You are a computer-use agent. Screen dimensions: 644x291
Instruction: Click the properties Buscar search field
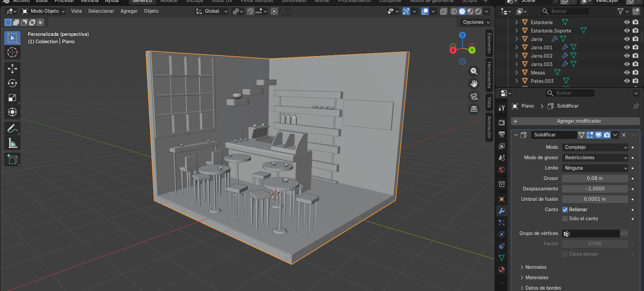pyautogui.click(x=571, y=93)
